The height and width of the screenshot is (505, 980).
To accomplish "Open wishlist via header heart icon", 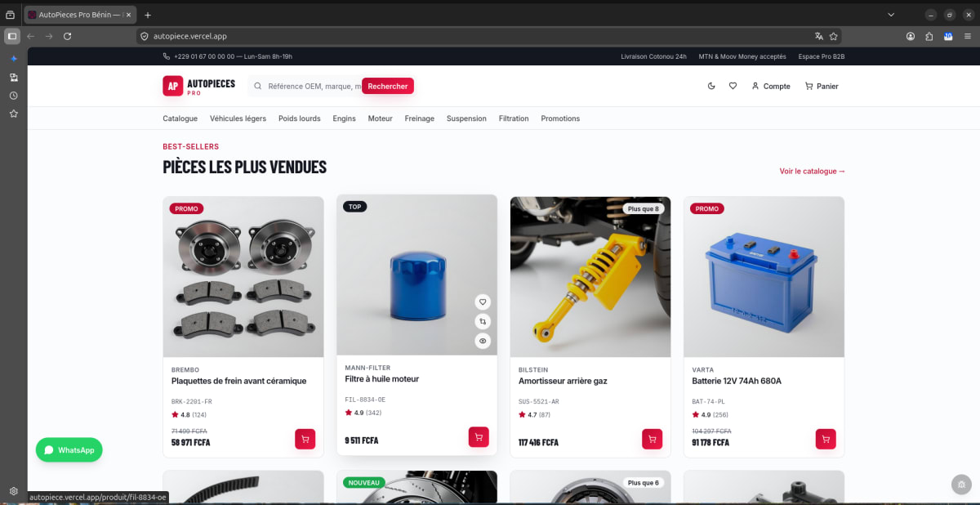I will 733,86.
